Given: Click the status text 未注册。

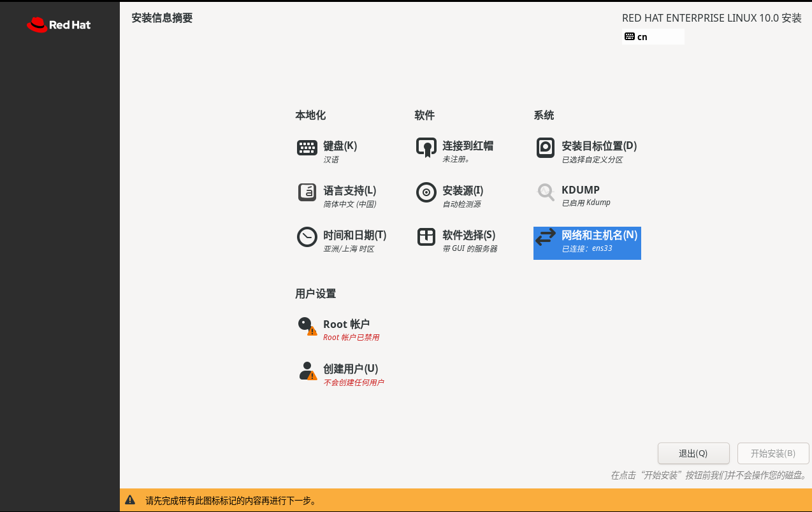Looking at the screenshot, I should tap(456, 159).
